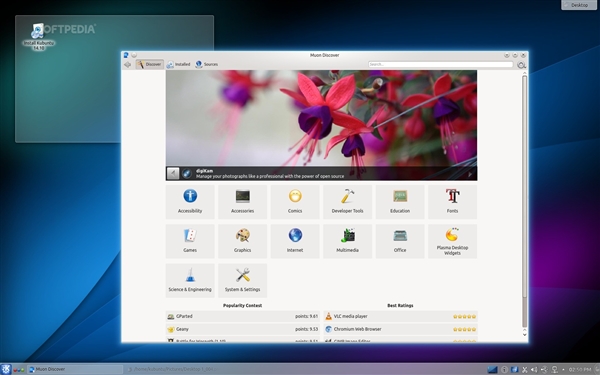Browse the Graphics category
Screen dimensions: 600x375
pos(242,241)
